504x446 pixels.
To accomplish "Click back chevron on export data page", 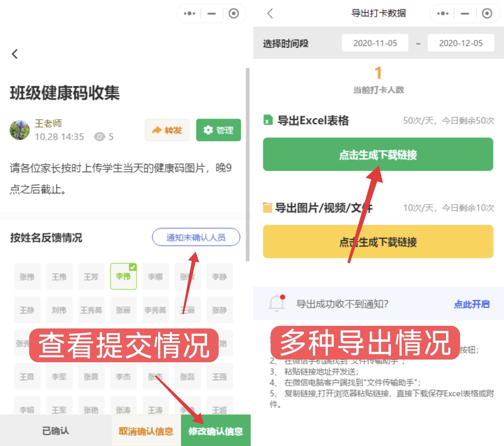I will [x=270, y=13].
